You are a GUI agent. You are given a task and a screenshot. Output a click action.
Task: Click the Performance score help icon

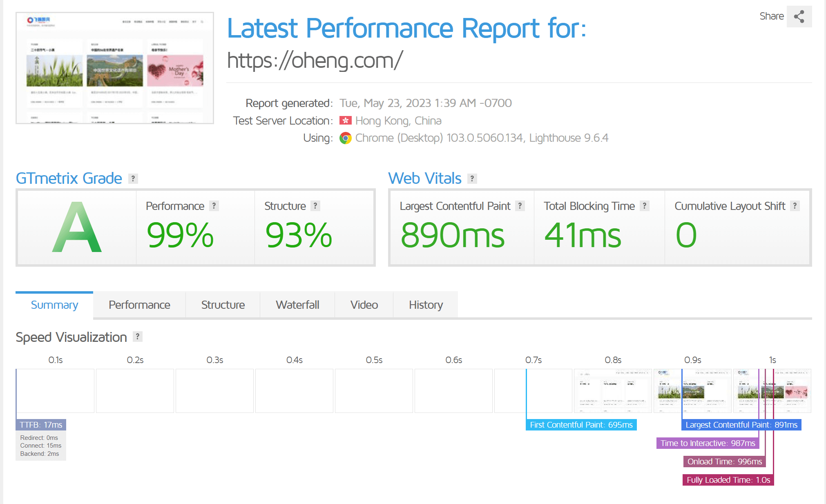click(x=214, y=206)
